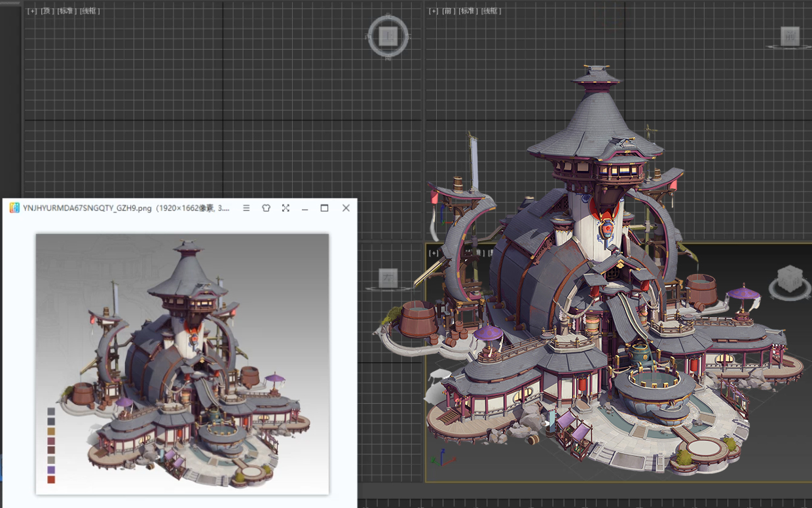
Task: Open the image viewer's hamburger menu
Action: [246, 208]
